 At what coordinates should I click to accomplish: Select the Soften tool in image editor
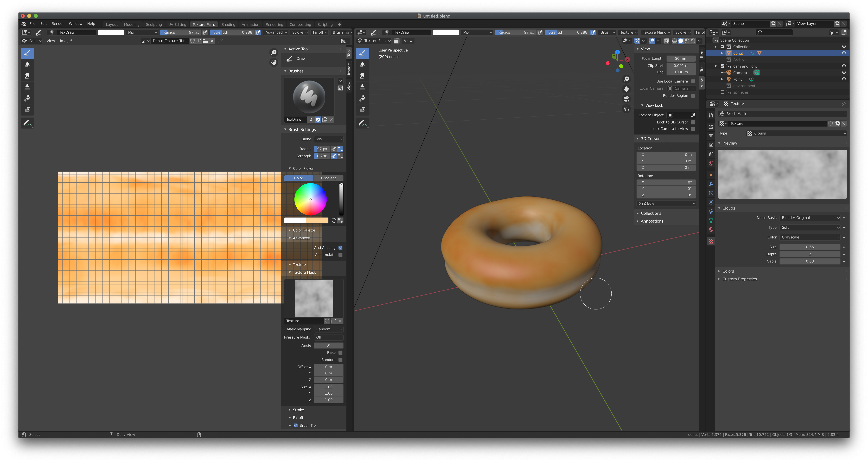(x=27, y=64)
